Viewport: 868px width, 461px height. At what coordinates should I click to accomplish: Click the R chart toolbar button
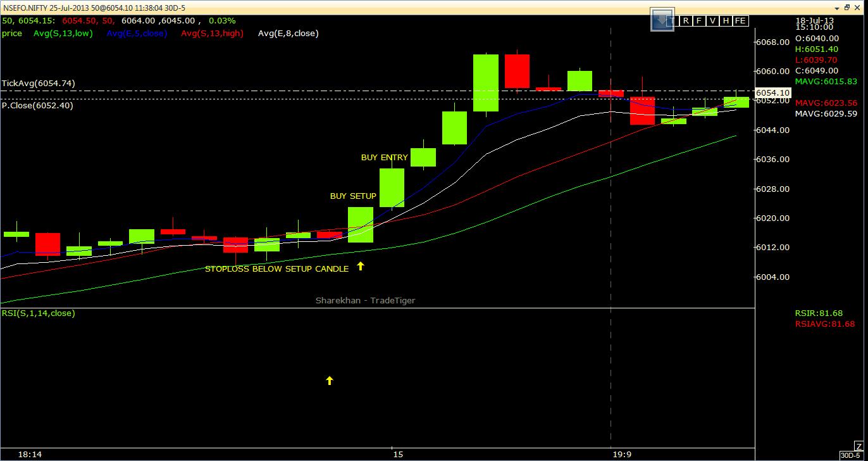[x=686, y=21]
